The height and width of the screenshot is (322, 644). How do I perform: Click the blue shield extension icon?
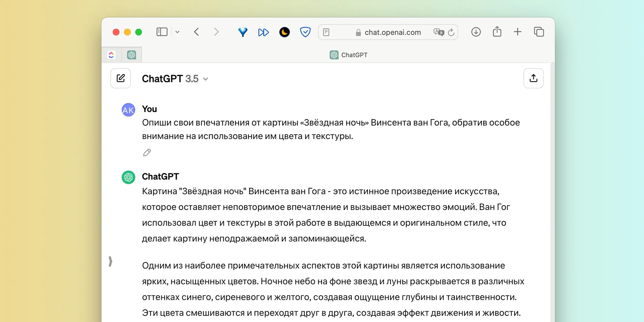click(x=305, y=32)
